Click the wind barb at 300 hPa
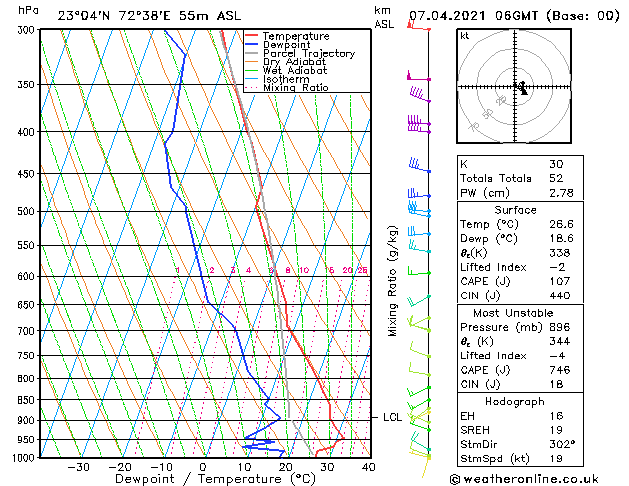This screenshot has height=486, width=629. click(418, 26)
